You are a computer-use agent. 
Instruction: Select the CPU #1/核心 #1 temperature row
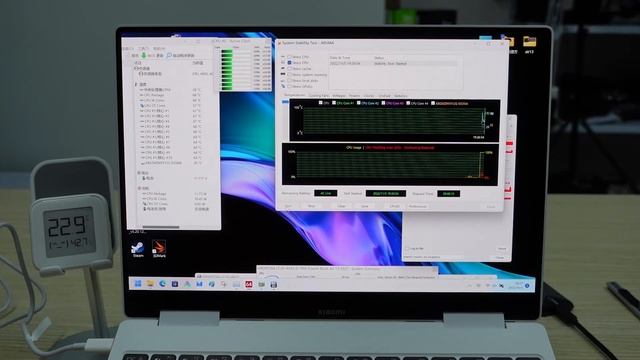click(x=171, y=111)
